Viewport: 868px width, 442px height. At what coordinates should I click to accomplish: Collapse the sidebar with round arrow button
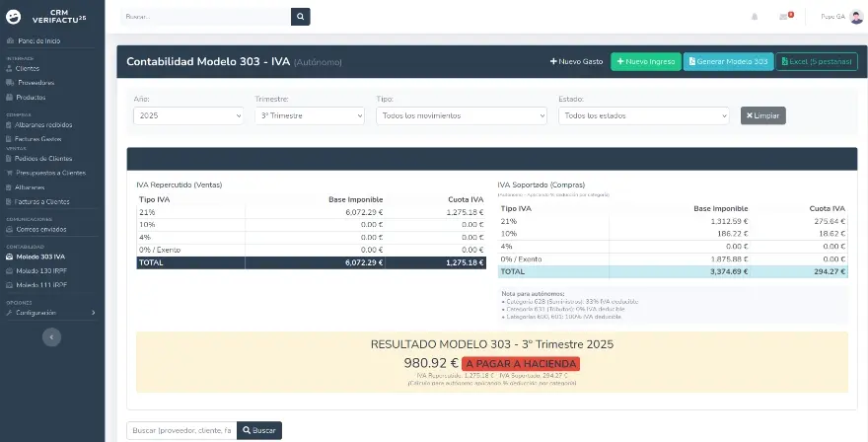pyautogui.click(x=51, y=336)
